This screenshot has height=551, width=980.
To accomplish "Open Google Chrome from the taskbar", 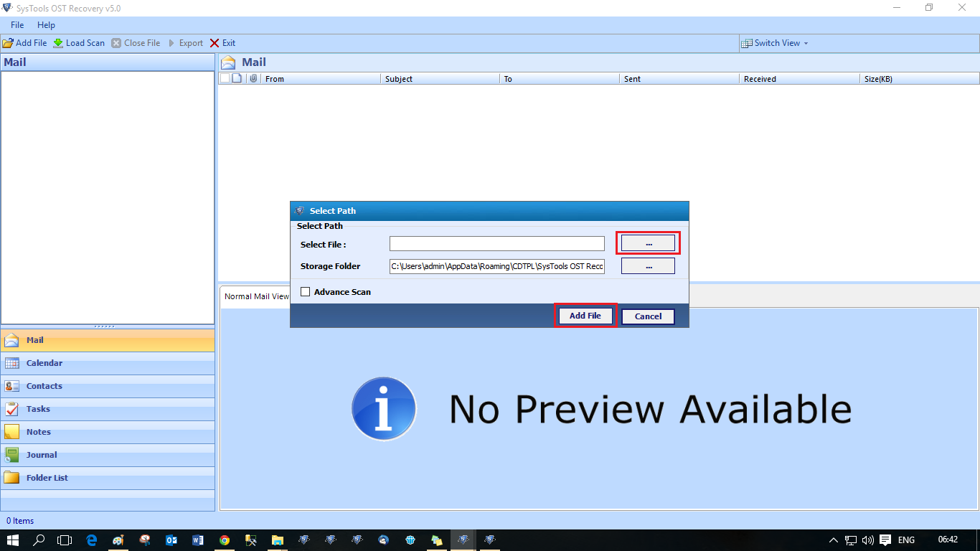I will coord(225,540).
